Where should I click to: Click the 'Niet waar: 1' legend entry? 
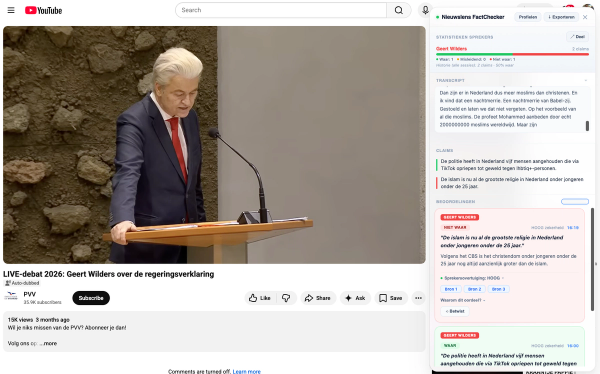pyautogui.click(x=502, y=59)
